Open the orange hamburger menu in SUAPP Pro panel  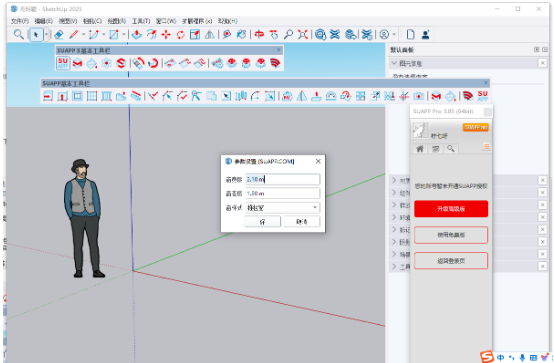click(486, 147)
